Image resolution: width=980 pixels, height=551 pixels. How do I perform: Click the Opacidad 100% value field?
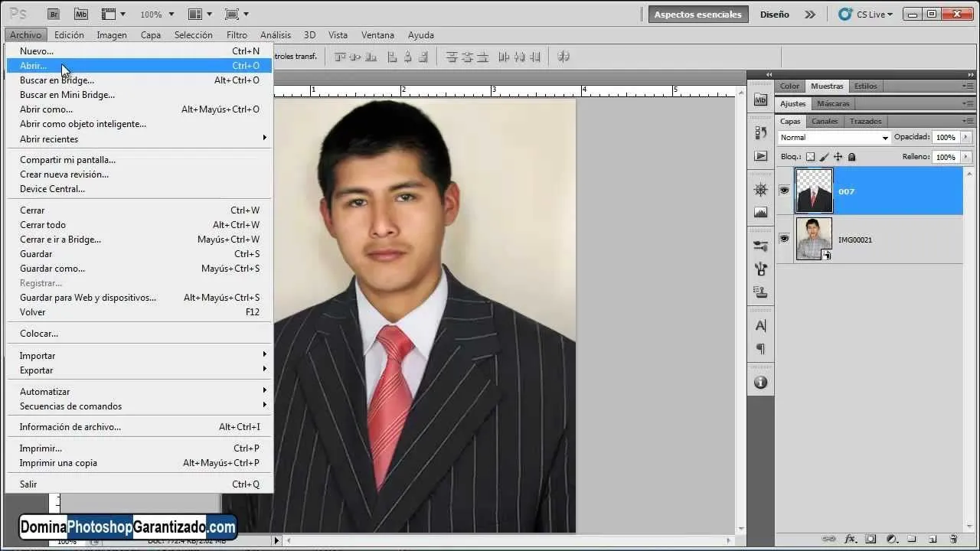point(946,138)
